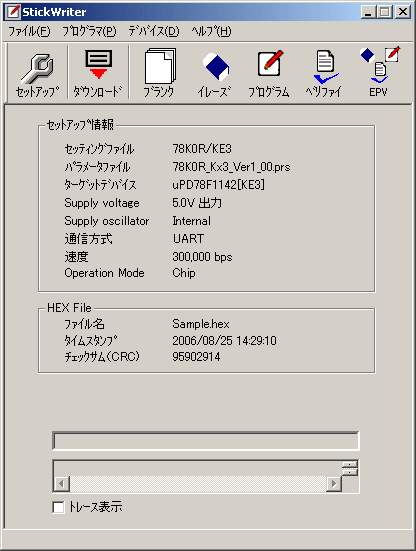Click the log area right scroll arrow
The width and height of the screenshot is (416, 551).
pyautogui.click(x=334, y=484)
